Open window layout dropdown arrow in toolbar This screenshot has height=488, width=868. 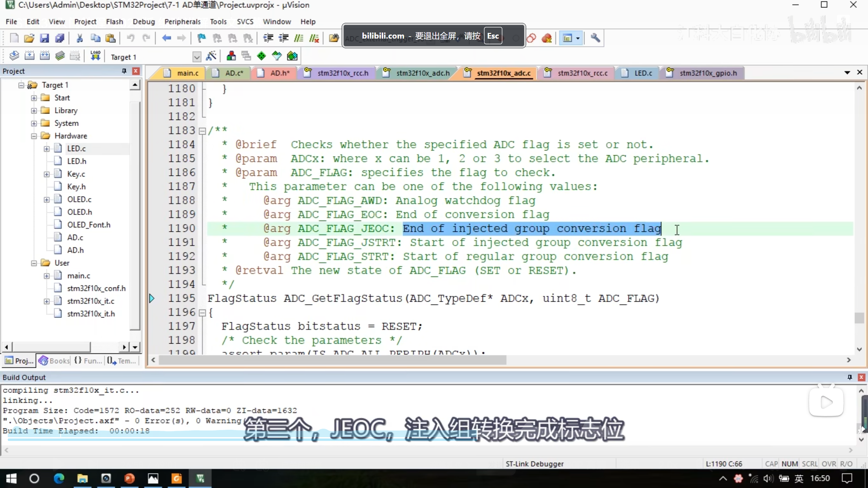pos(578,38)
